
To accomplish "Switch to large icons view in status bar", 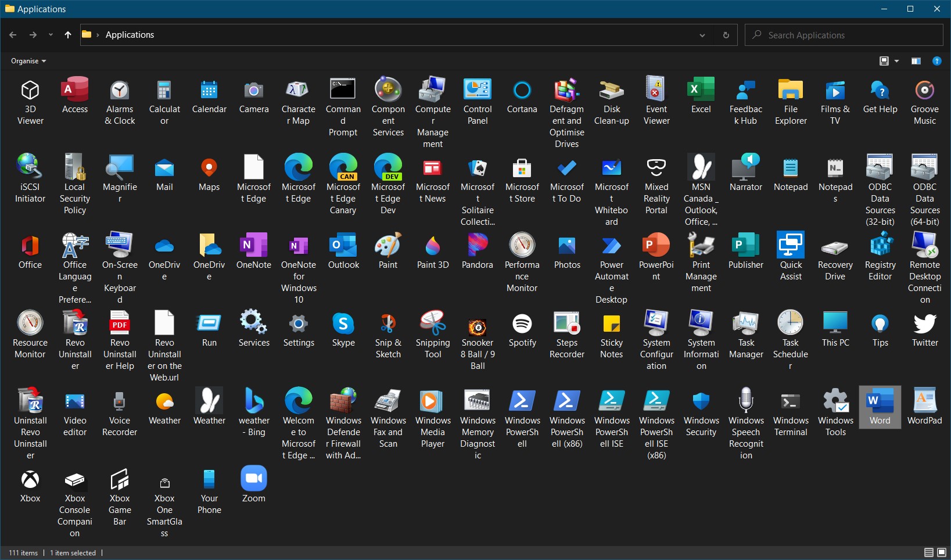I will [x=942, y=552].
